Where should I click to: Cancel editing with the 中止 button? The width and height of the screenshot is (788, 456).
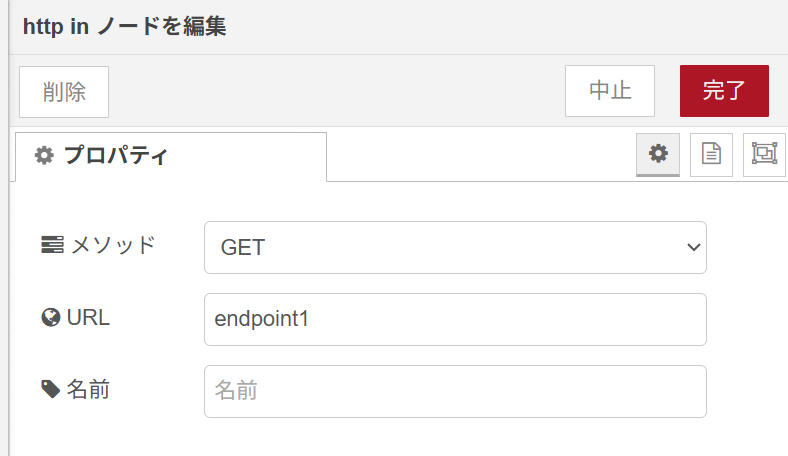point(609,91)
